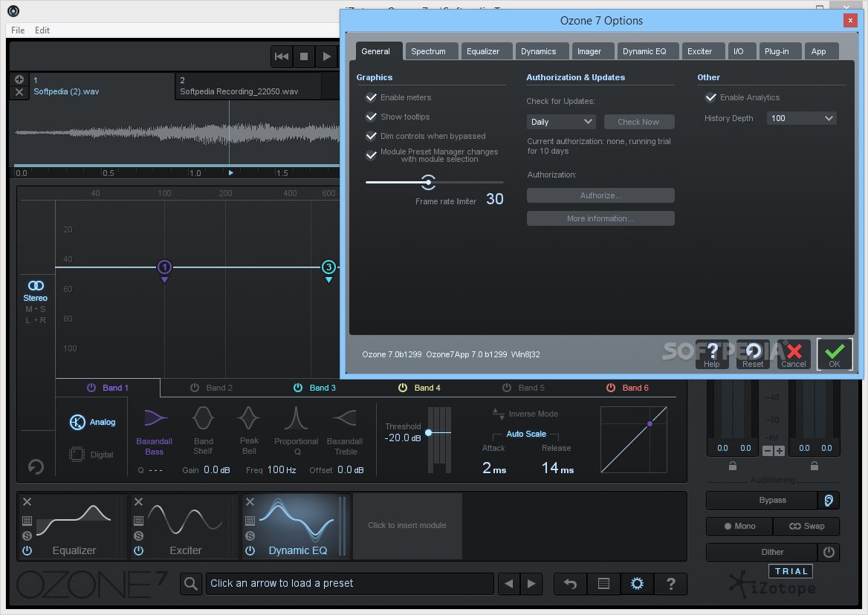Viewport: 868px width, 615px height.
Task: Swap left and right channels
Action: click(806, 526)
